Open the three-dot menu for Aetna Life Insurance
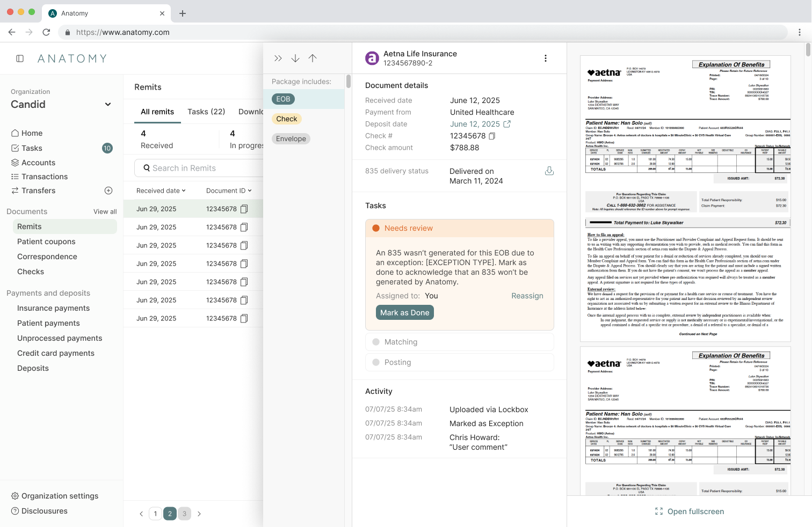The image size is (812, 527). [x=546, y=58]
